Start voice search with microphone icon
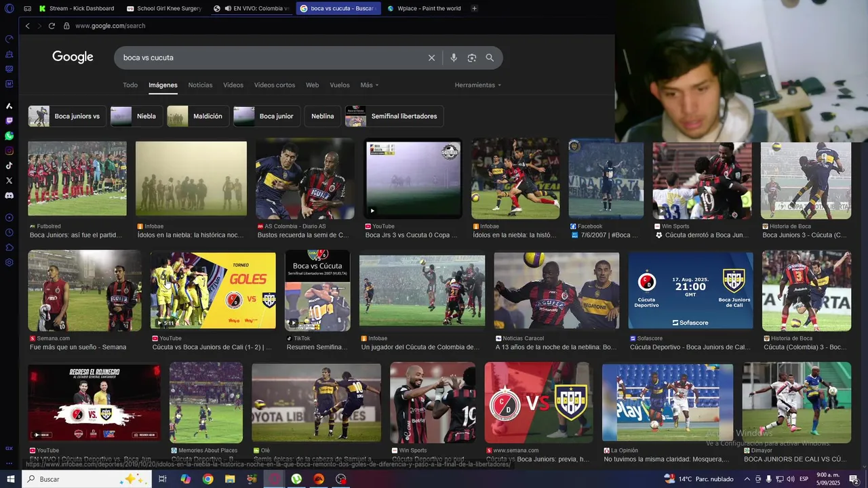 pyautogui.click(x=454, y=58)
